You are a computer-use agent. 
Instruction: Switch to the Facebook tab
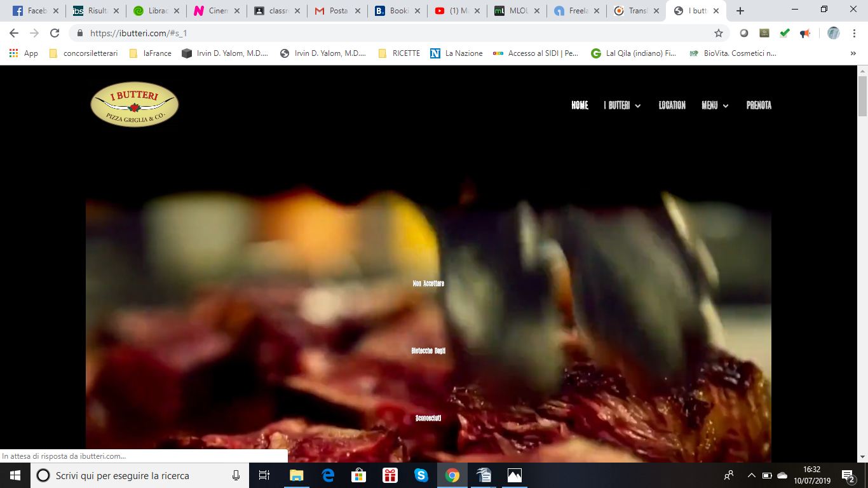coord(36,11)
